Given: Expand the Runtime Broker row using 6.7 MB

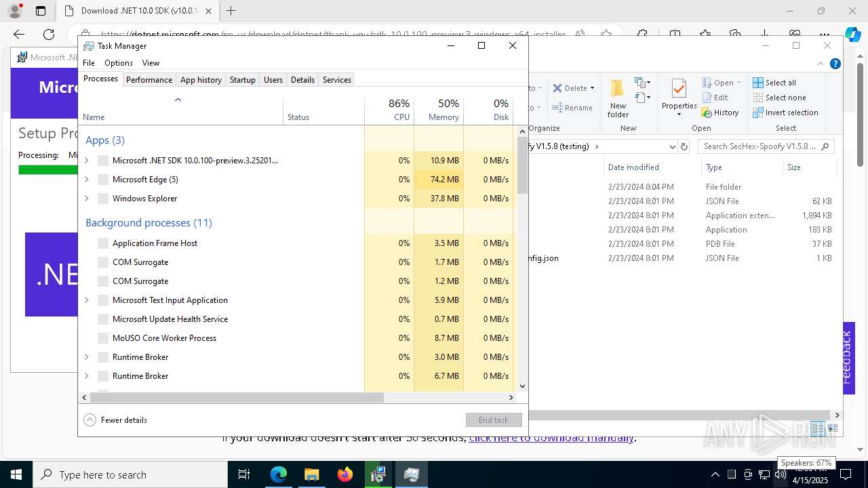Looking at the screenshot, I should point(86,376).
